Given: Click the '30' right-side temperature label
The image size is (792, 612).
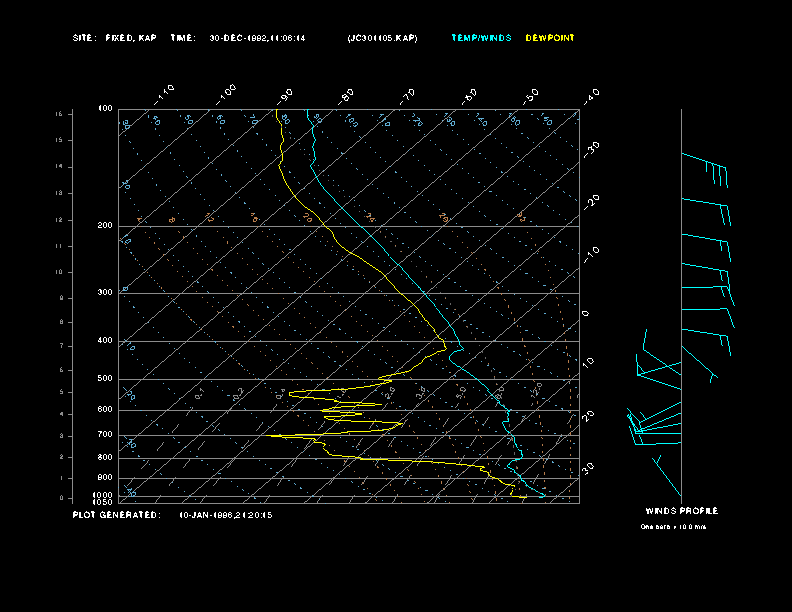Looking at the screenshot, I should tap(588, 468).
